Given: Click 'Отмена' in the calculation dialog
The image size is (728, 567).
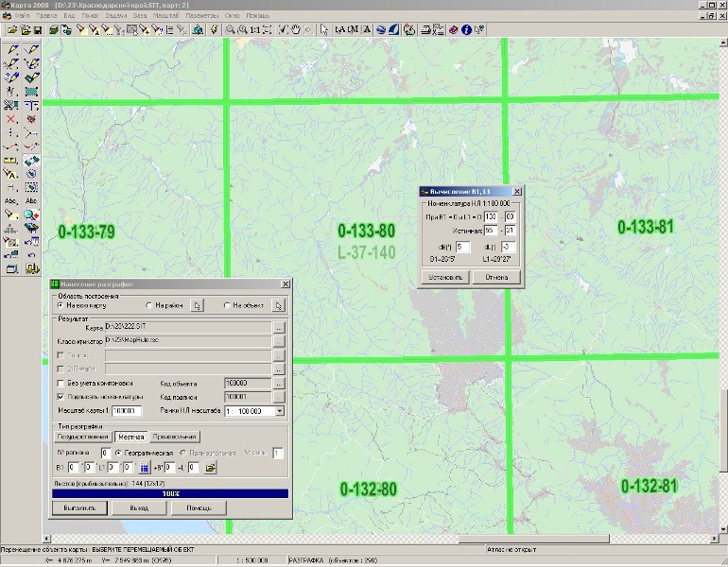Looking at the screenshot, I should coord(496,278).
